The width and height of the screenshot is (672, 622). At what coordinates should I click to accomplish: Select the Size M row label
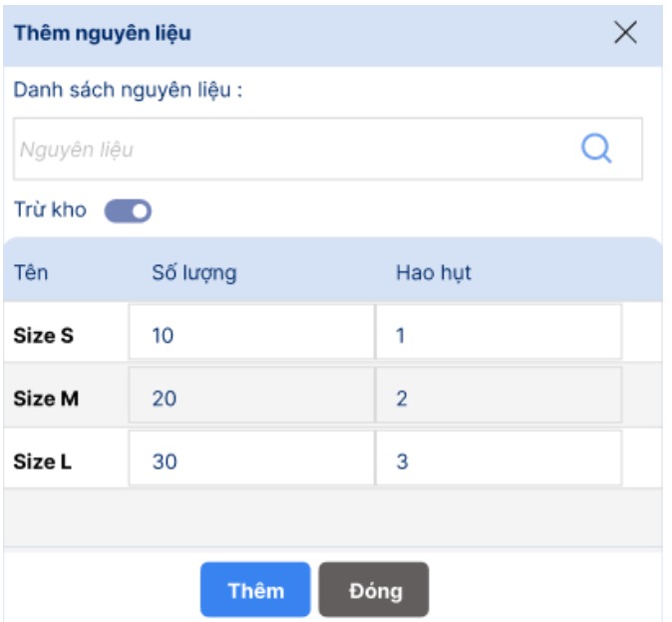[x=46, y=399]
